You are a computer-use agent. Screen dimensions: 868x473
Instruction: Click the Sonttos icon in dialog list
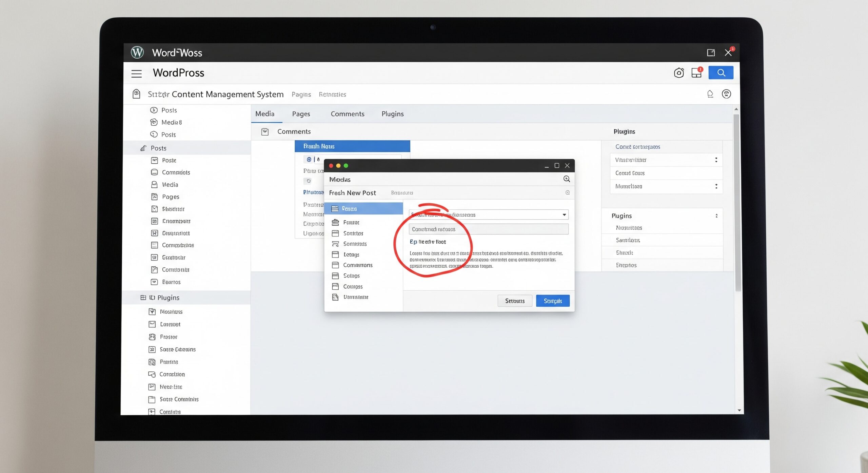point(335,233)
